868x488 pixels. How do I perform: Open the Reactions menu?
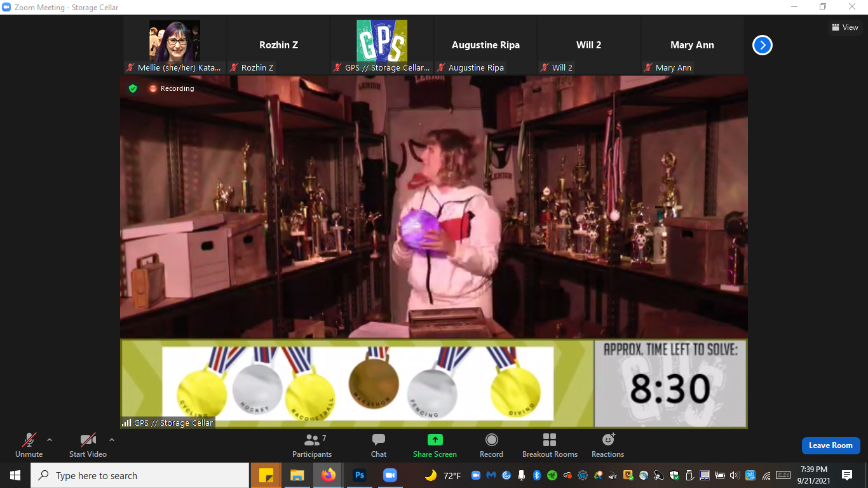tap(607, 445)
